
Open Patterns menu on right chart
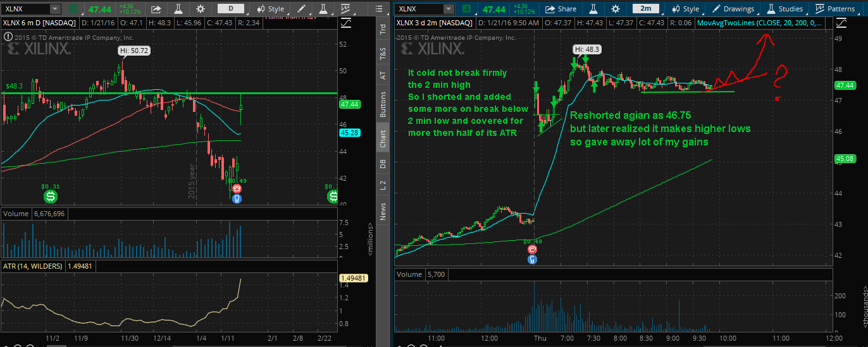click(x=835, y=9)
